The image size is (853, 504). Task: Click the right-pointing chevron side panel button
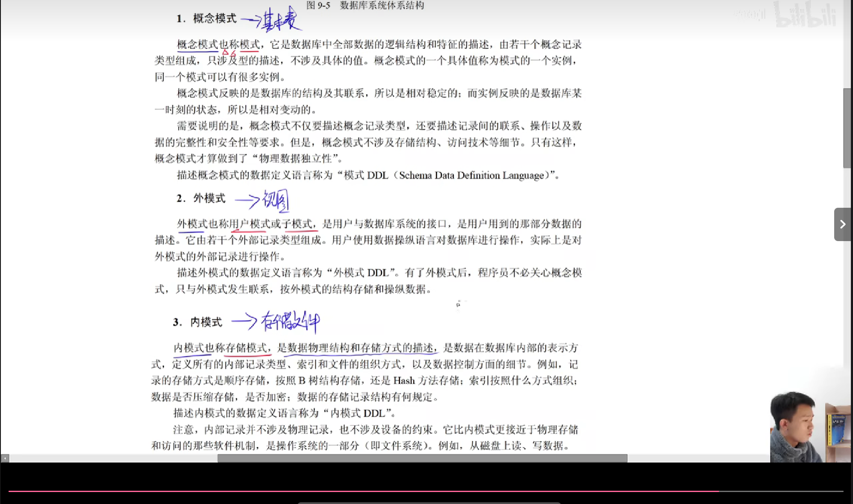842,224
